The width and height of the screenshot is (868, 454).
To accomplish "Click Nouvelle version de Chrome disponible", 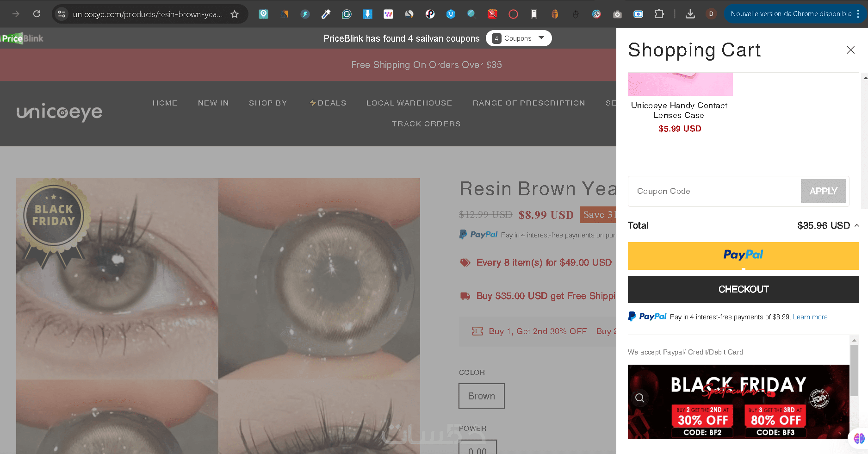I will tap(791, 14).
